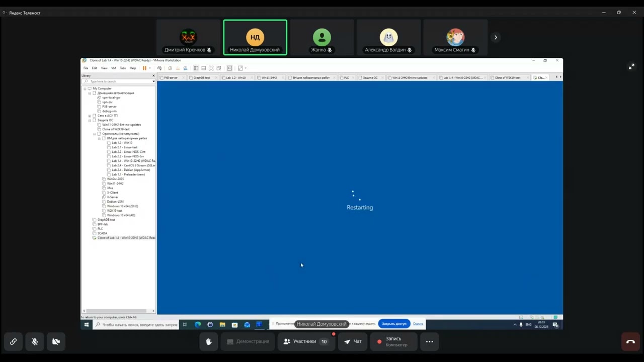
Task: Open the File menu in VMware
Action: (86, 68)
